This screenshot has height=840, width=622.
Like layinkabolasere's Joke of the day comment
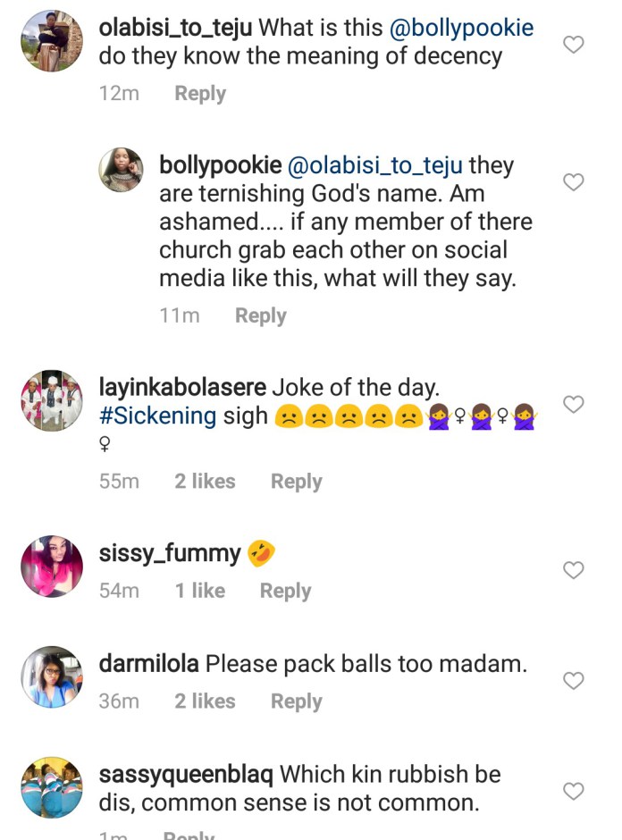[574, 405]
